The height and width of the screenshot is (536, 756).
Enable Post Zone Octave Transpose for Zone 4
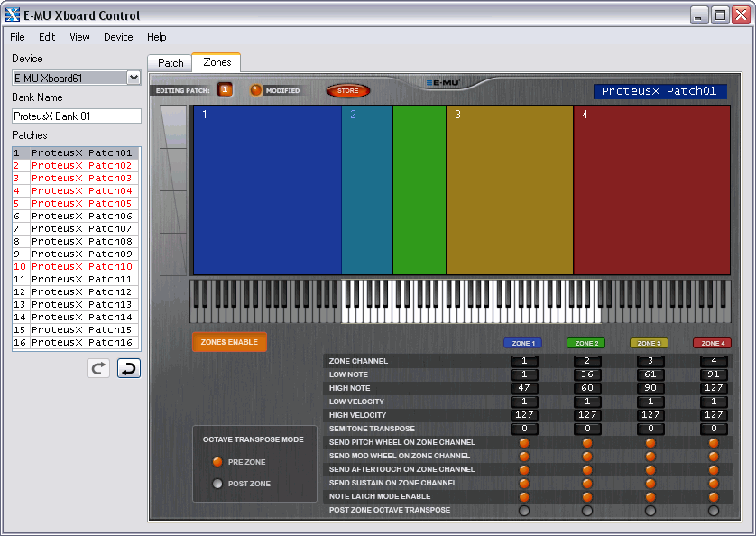coord(714,510)
